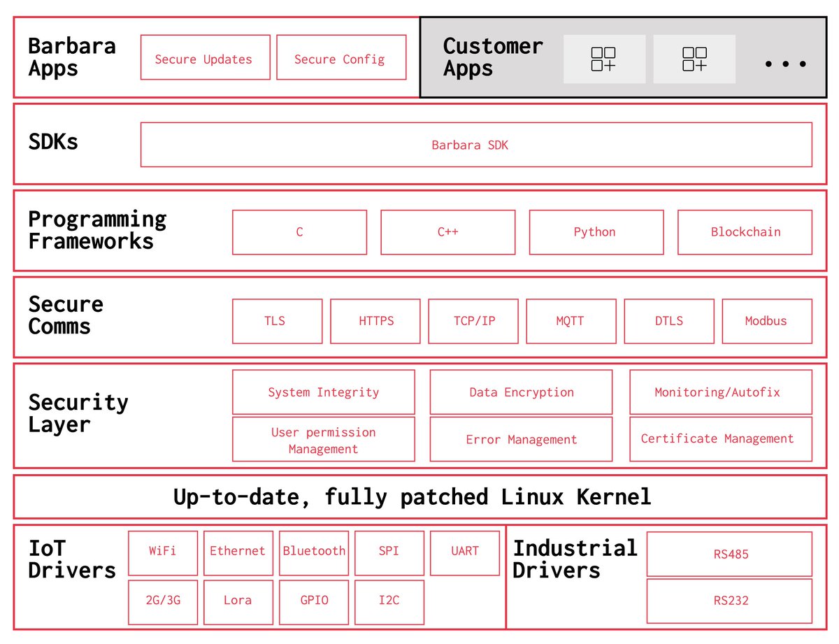This screenshot has width=839, height=644.
Task: Click the Bluetooth driver box
Action: click(314, 553)
